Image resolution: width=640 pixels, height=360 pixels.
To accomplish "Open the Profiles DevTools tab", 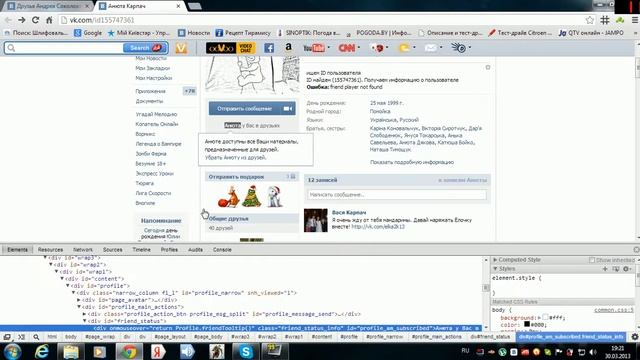I will coord(169,249).
